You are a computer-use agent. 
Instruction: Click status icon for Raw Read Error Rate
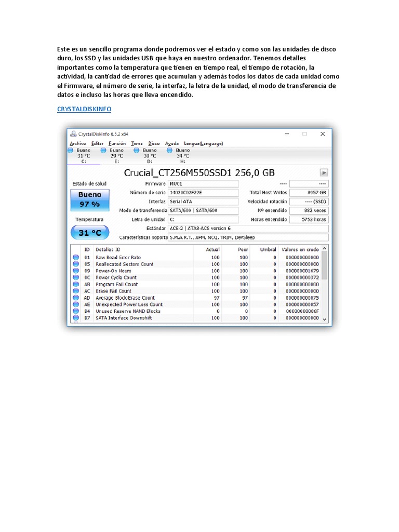(76, 258)
